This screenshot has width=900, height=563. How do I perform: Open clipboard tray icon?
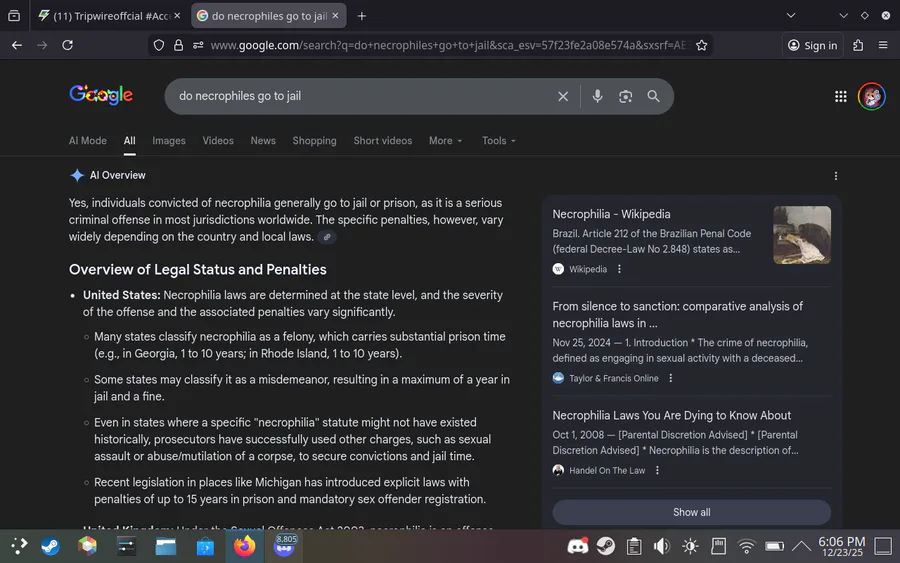[x=634, y=546]
